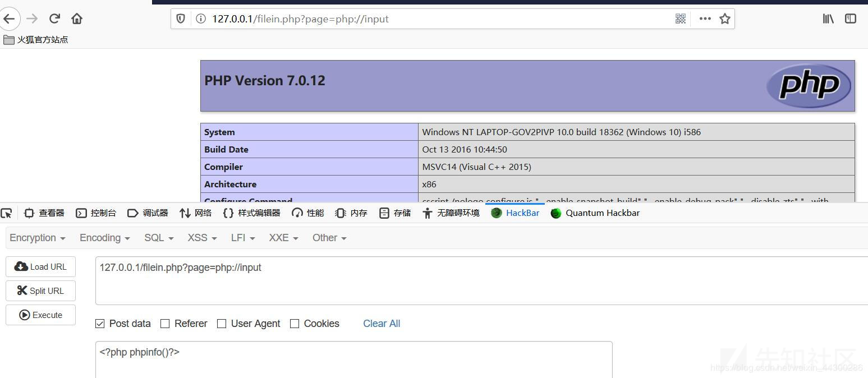
Task: Expand the XXE dropdown
Action: pos(283,238)
